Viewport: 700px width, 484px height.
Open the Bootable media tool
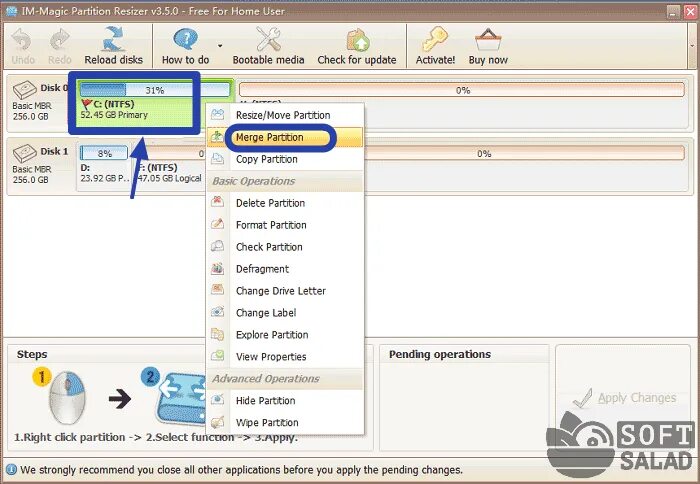(x=268, y=46)
